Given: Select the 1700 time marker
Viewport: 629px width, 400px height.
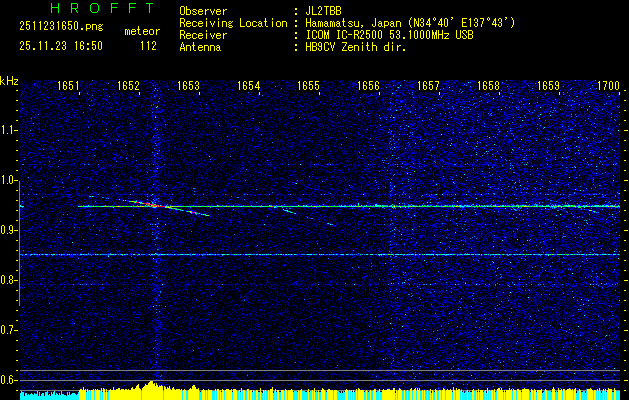Looking at the screenshot, I should point(608,86).
